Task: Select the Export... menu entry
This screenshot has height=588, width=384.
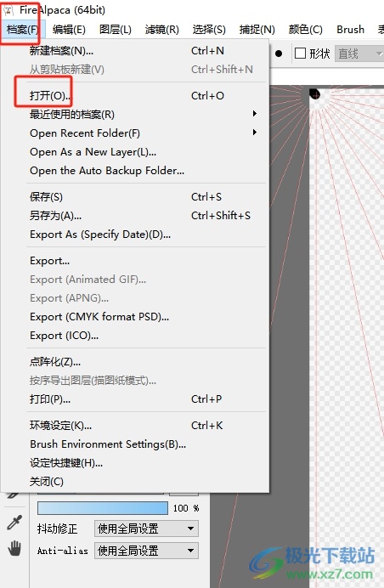Action: (135, 260)
